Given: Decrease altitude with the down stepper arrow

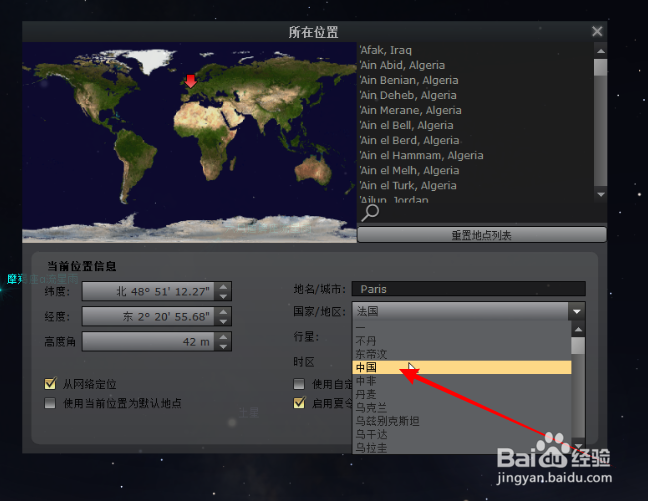Looking at the screenshot, I should (223, 346).
